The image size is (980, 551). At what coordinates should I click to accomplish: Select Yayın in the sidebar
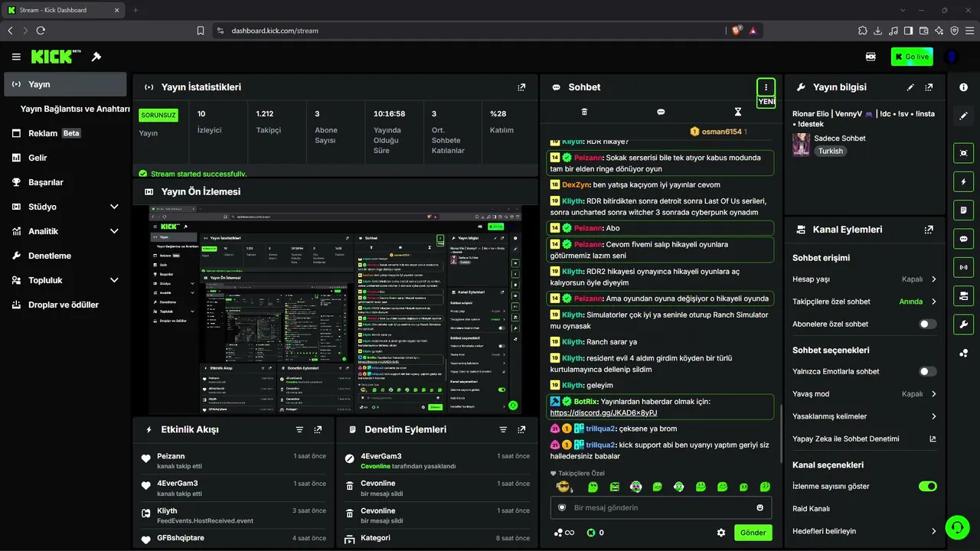click(65, 84)
